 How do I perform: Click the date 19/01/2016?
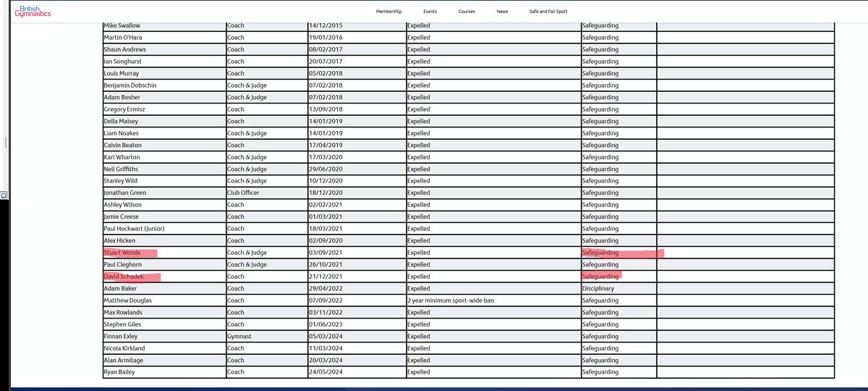tap(325, 38)
